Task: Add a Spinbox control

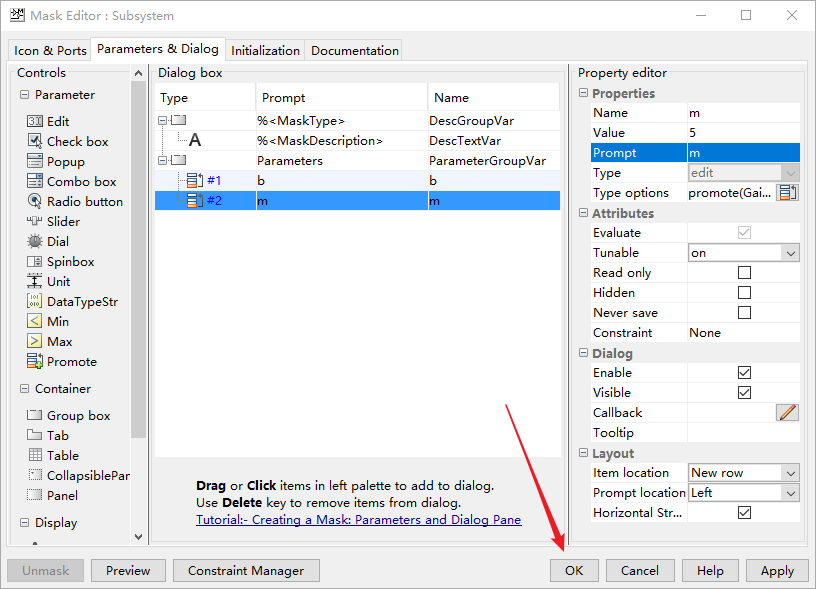Action: pos(60,262)
